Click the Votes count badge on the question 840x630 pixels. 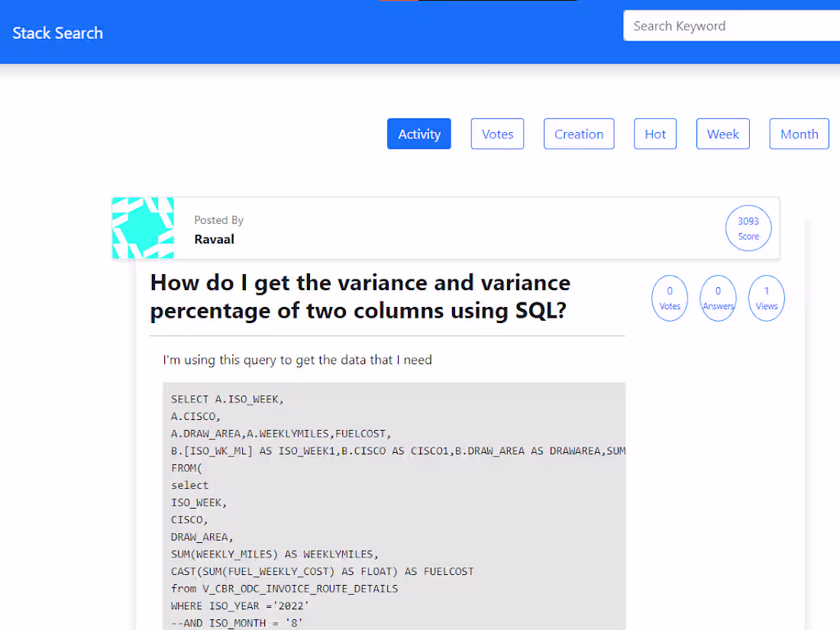(x=670, y=298)
